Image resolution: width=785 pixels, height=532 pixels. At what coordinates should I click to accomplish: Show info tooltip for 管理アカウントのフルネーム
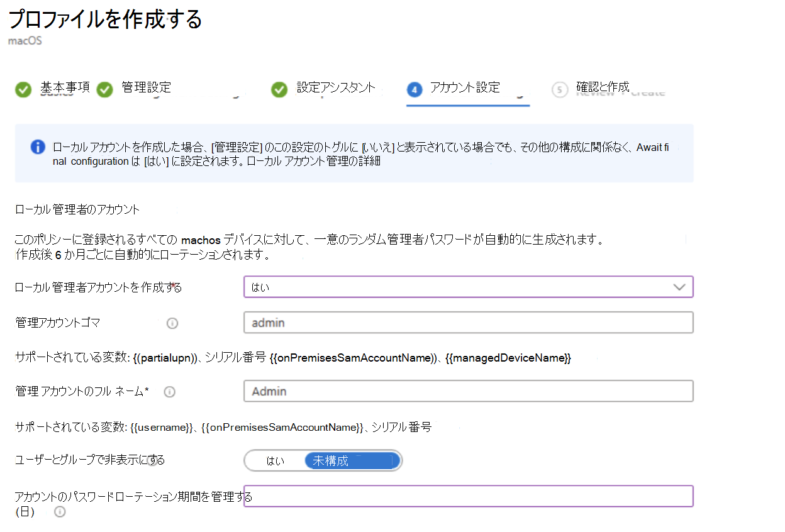170,392
